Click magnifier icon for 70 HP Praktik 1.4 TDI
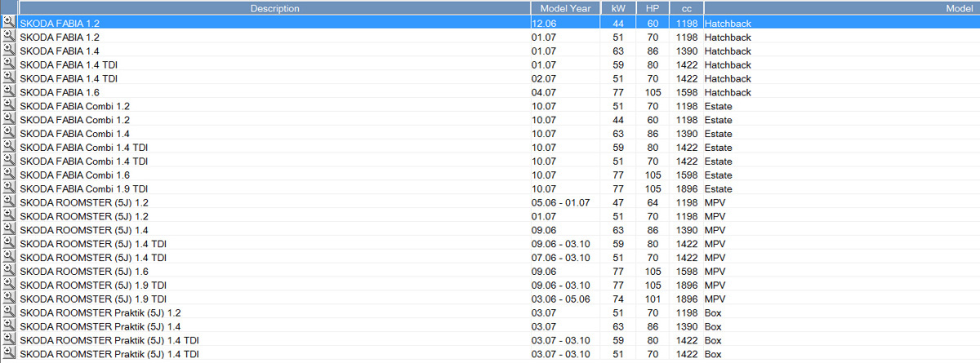 pyautogui.click(x=8, y=353)
